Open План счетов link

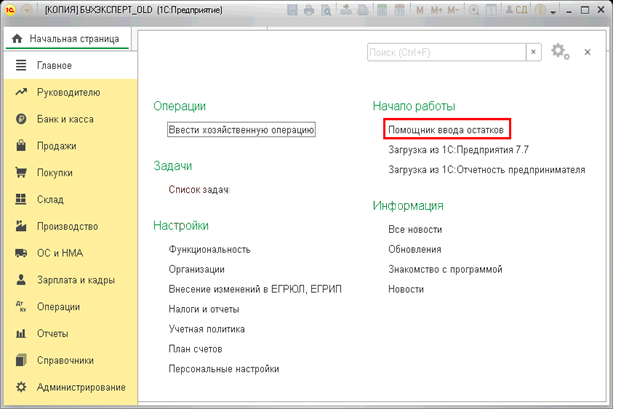tap(195, 349)
